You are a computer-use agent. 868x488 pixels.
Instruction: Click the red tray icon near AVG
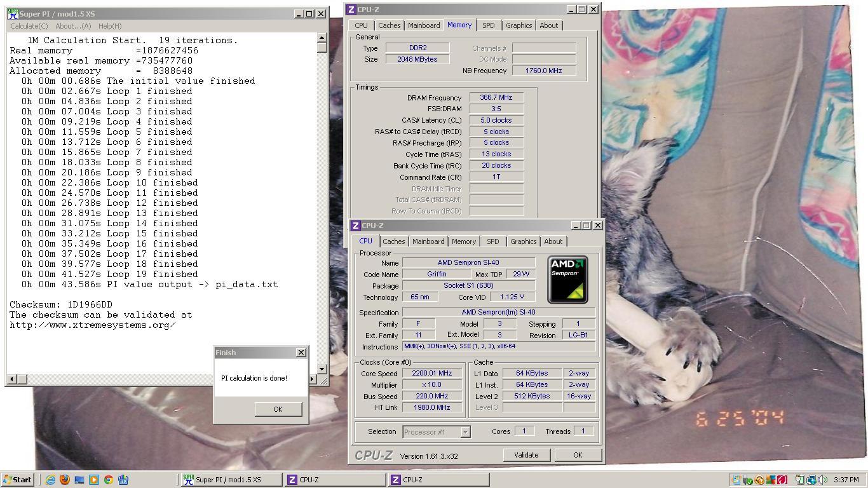pos(782,480)
